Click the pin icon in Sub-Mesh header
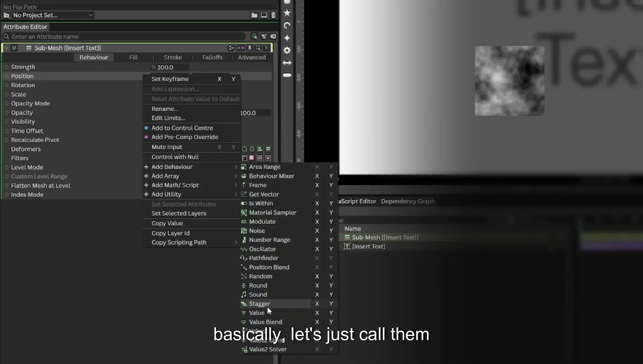 point(249,48)
